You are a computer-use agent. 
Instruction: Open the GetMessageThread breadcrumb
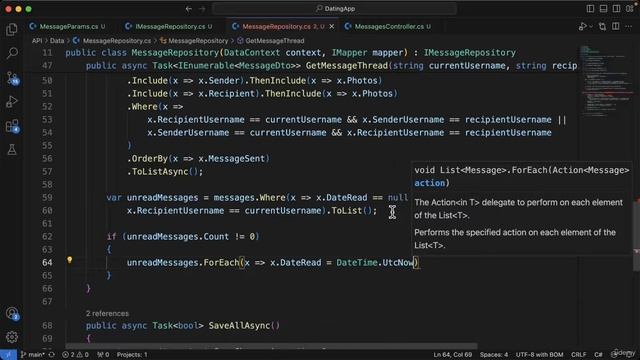[271, 41]
